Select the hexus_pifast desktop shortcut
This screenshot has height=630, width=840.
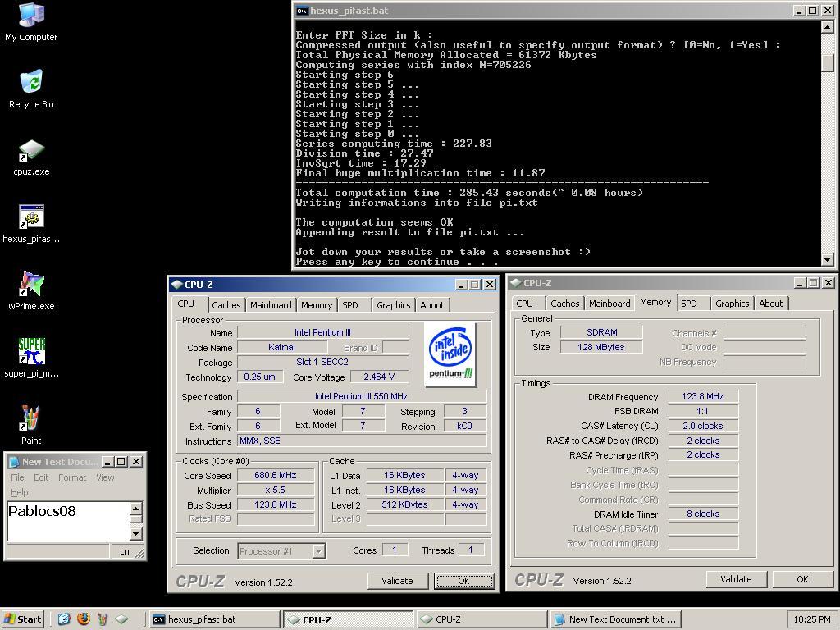coord(31,225)
